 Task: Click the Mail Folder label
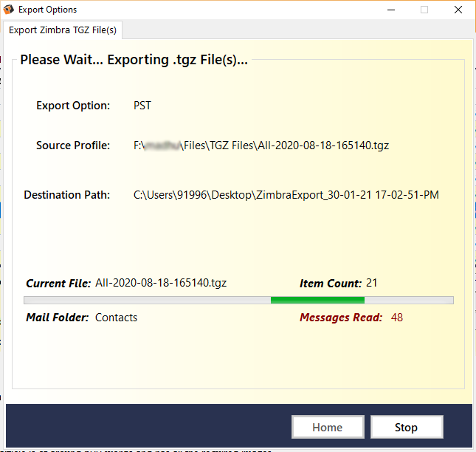pos(58,318)
